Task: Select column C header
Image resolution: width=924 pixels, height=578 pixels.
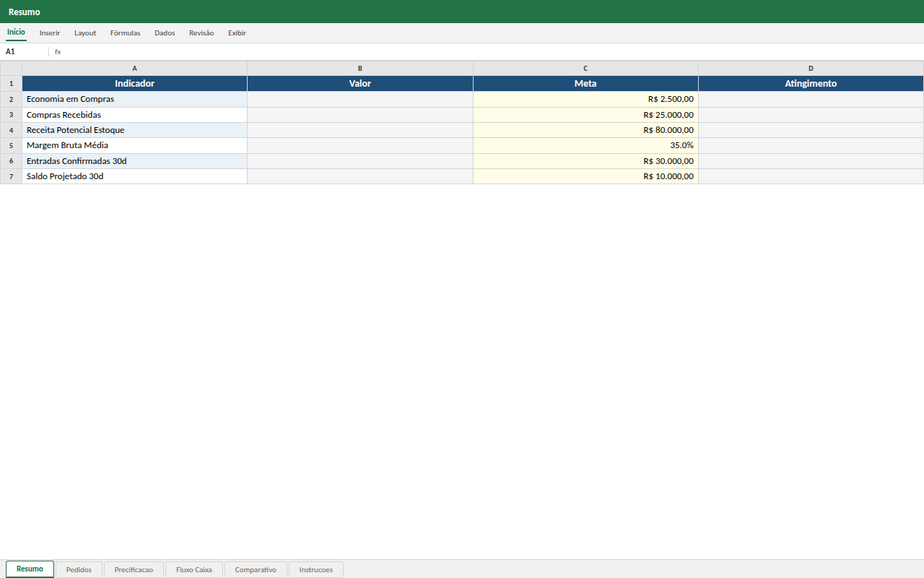Action: [585, 69]
